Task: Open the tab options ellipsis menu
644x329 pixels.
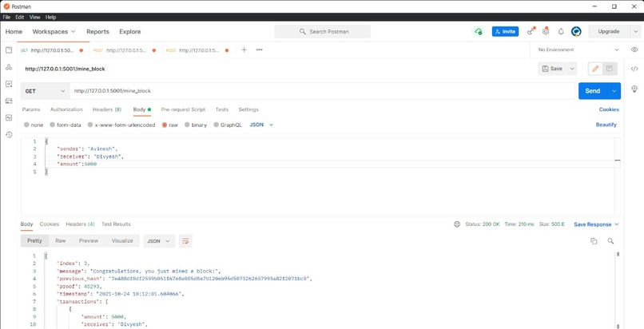Action: (259, 50)
